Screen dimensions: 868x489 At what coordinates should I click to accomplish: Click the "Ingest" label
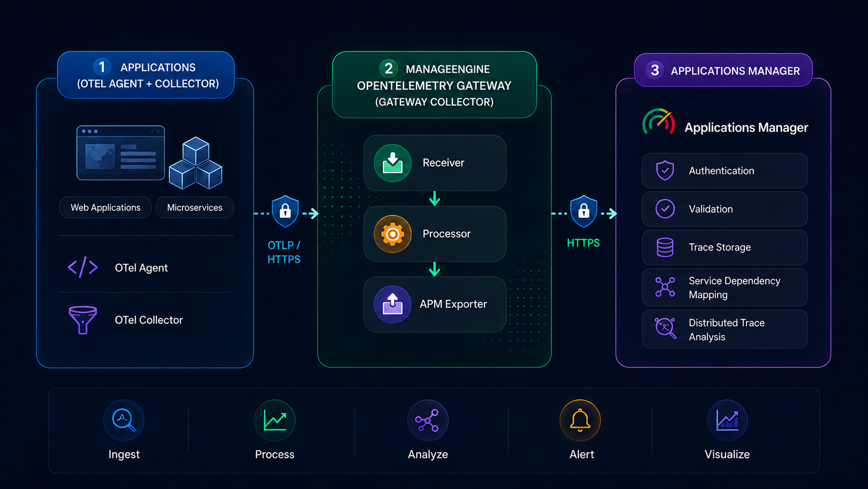click(124, 454)
